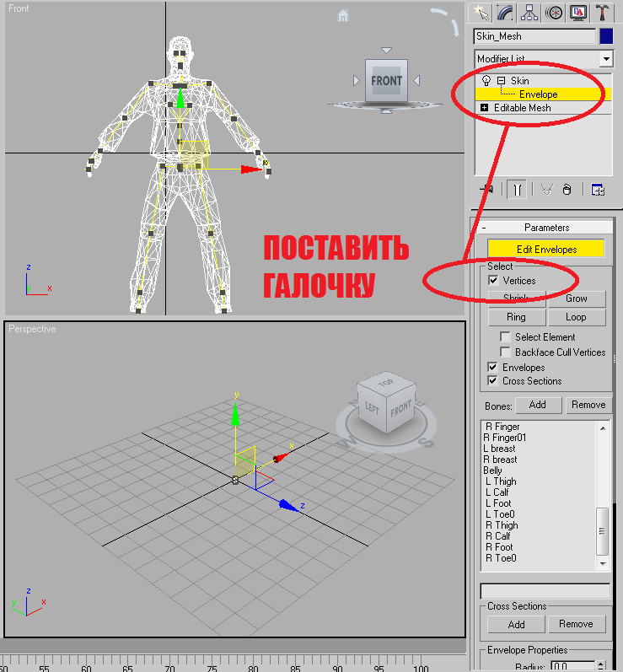Toggle the Envelopes checkbox
623x672 pixels.
492,367
